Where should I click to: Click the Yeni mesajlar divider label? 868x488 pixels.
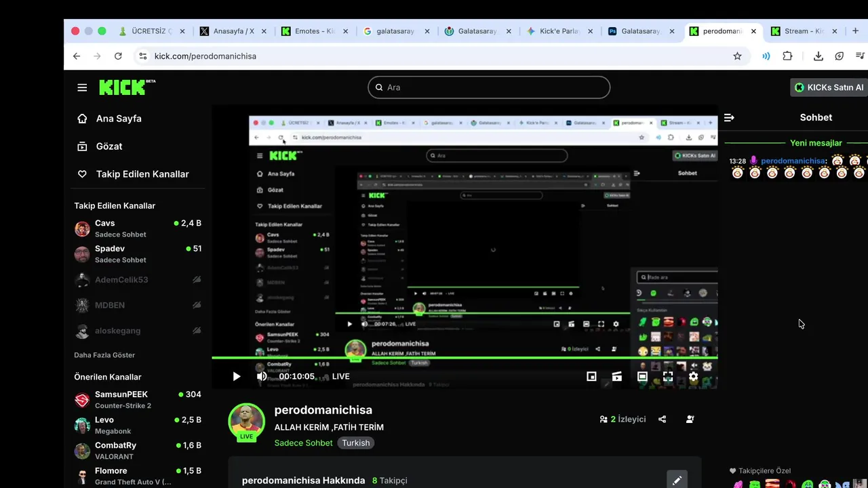[x=816, y=143]
